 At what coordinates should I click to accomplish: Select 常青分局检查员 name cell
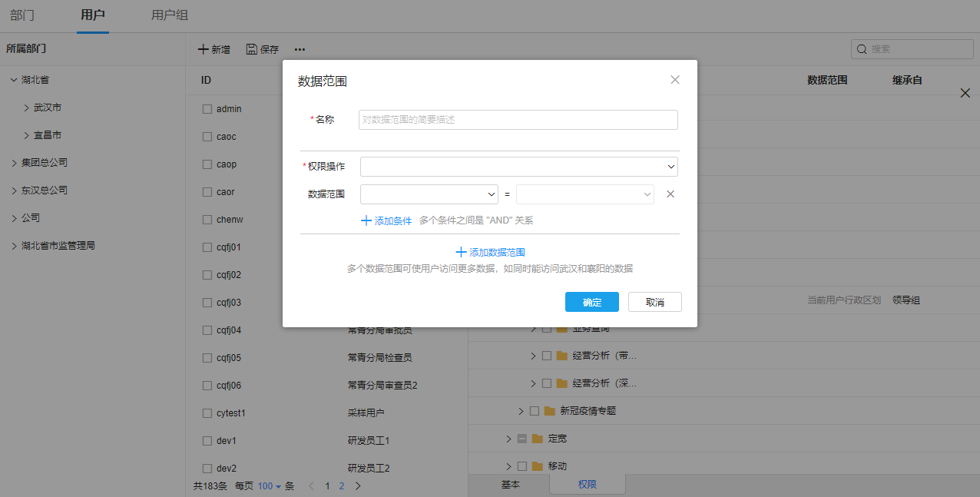click(x=380, y=358)
